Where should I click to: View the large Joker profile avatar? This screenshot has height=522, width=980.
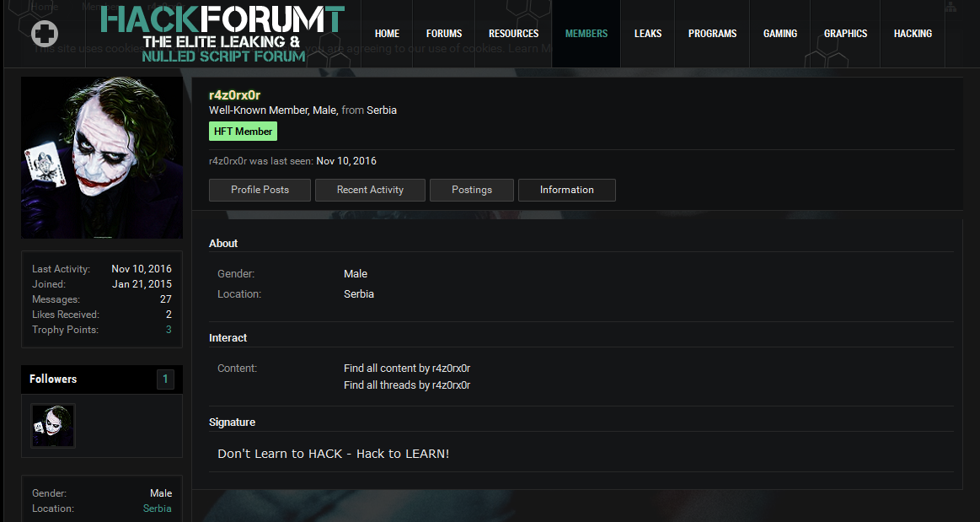(102, 158)
